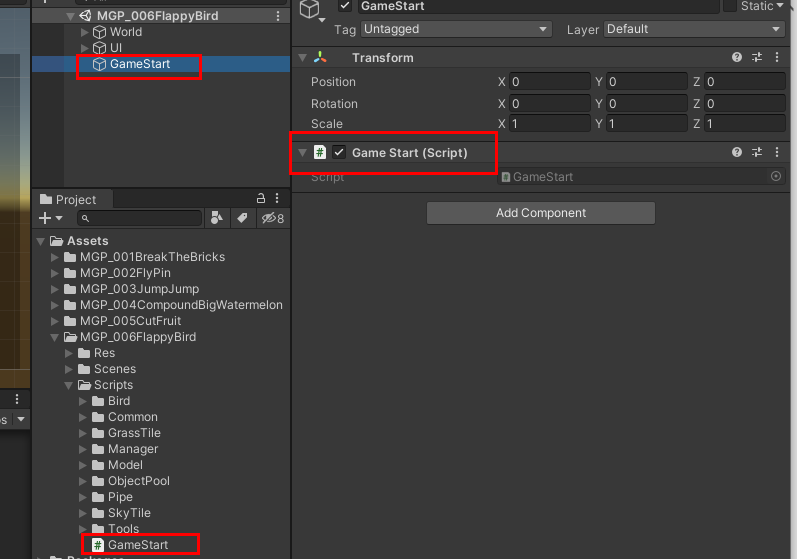This screenshot has height=559, width=797.
Task: Select the UI object in Hierarchy
Action: [115, 48]
